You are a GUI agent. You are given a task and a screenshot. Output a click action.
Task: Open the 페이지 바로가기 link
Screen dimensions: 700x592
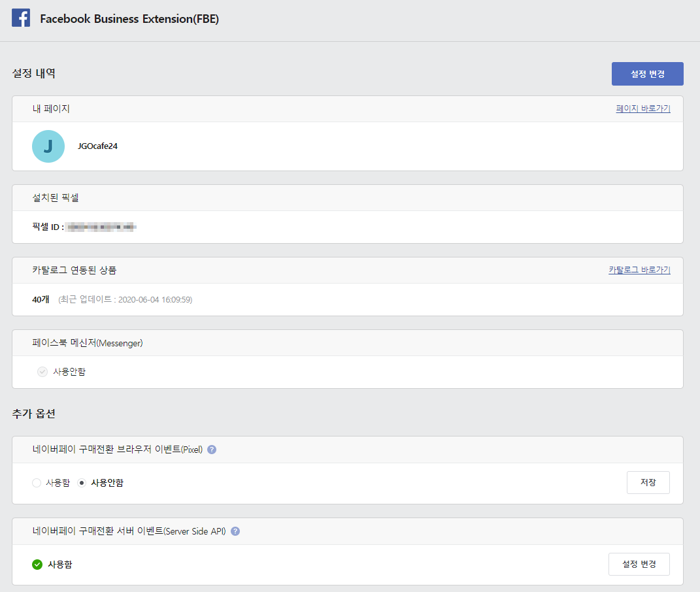pos(643,108)
